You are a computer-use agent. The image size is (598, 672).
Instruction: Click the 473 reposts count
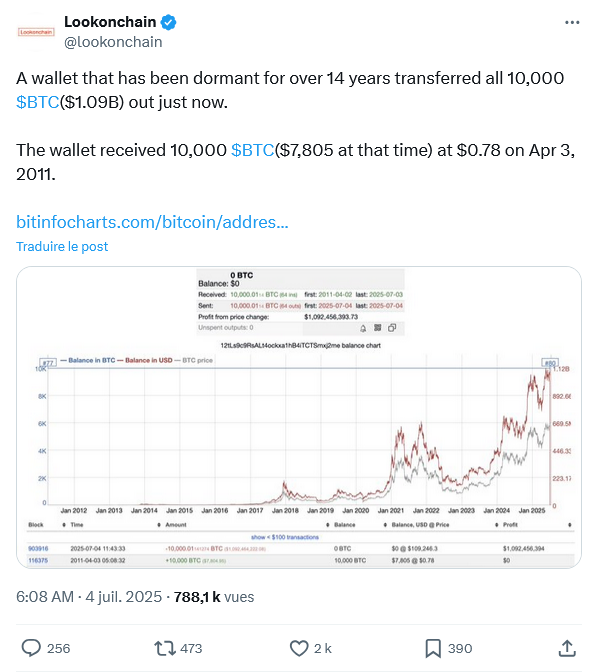click(x=191, y=648)
